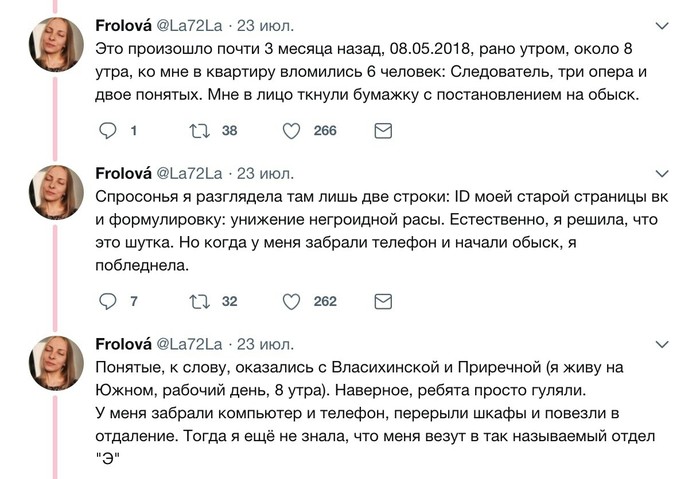Click the third tweet's profile avatar
Image resolution: width=700 pixels, height=479 pixels.
(56, 362)
